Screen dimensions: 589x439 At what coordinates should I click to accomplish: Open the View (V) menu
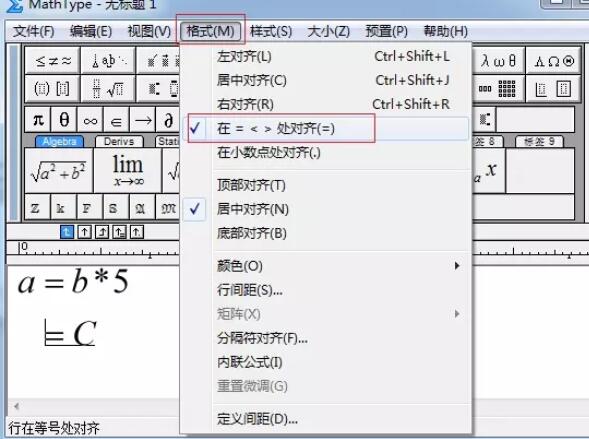tap(149, 31)
